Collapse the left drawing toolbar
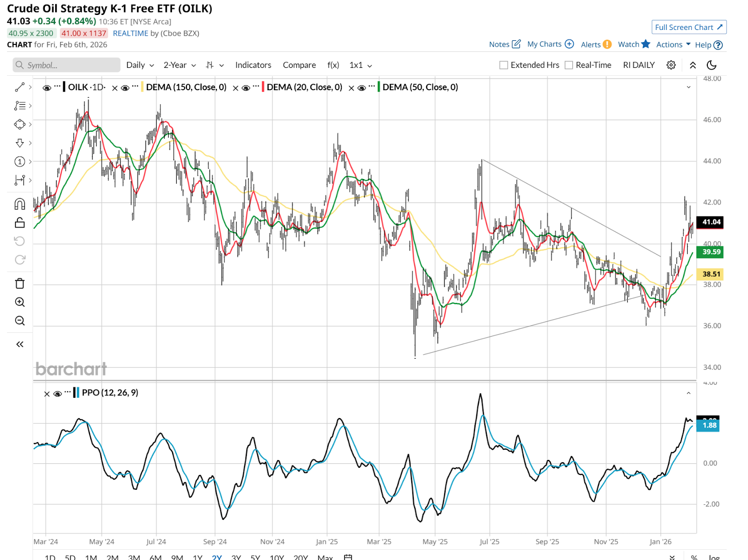The image size is (748, 560). 20,345
